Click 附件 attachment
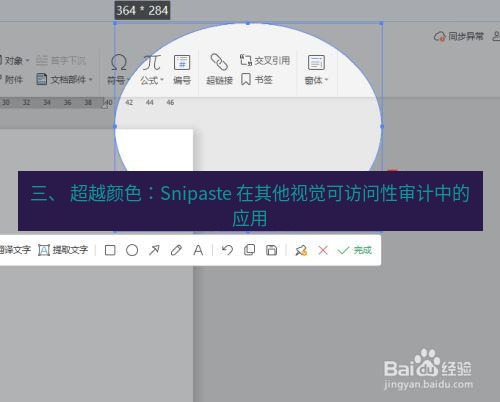This screenshot has height=402, width=500. (x=11, y=79)
